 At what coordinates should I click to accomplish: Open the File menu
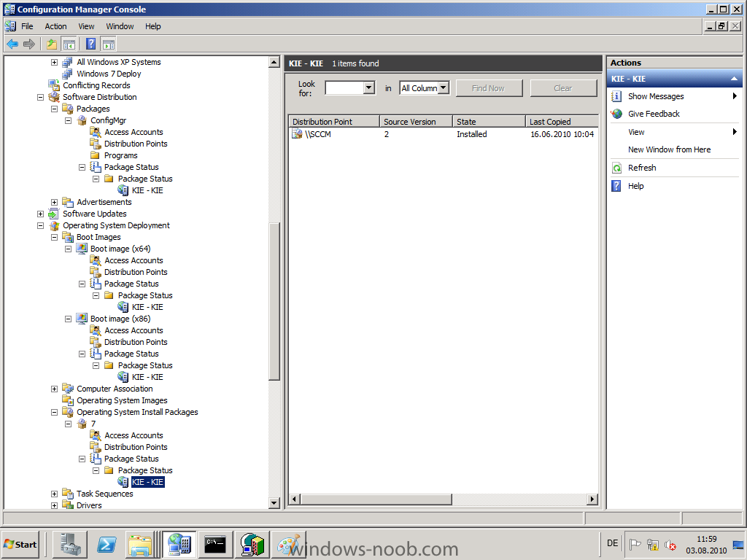[x=27, y=26]
